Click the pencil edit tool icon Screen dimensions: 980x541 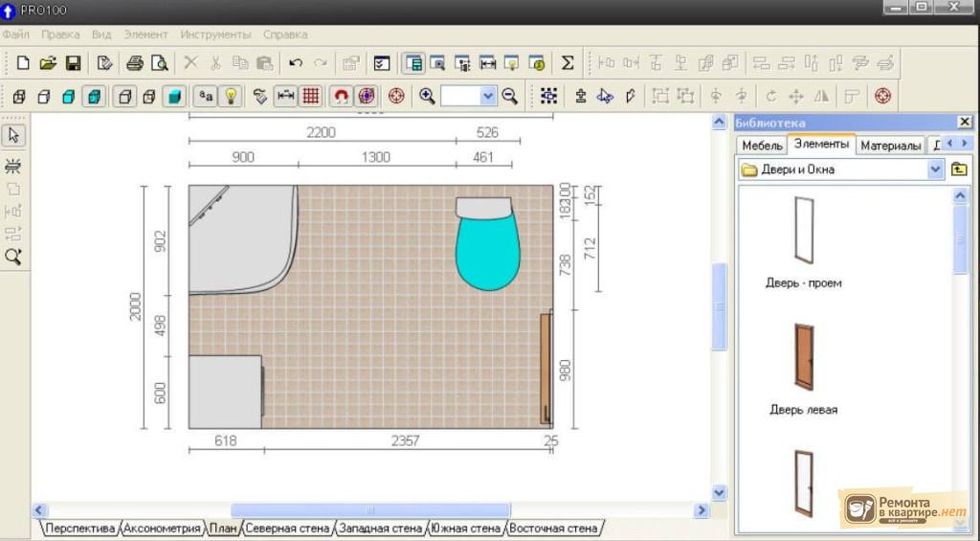630,97
